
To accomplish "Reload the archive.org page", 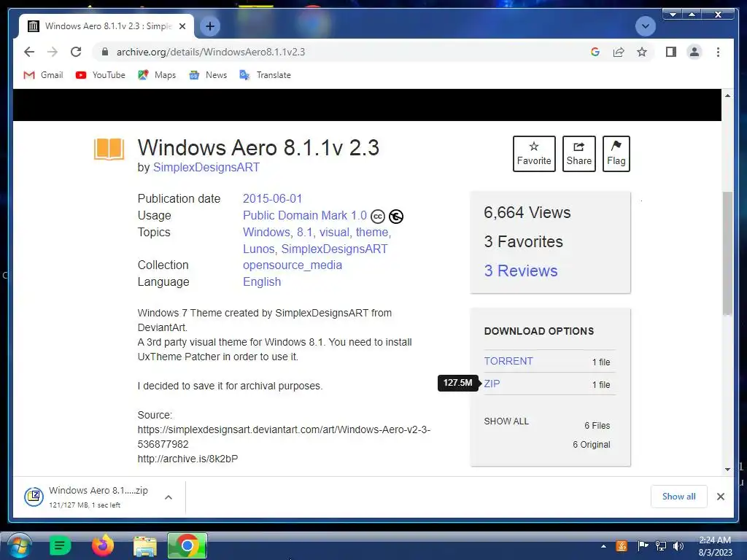I will 76,52.
